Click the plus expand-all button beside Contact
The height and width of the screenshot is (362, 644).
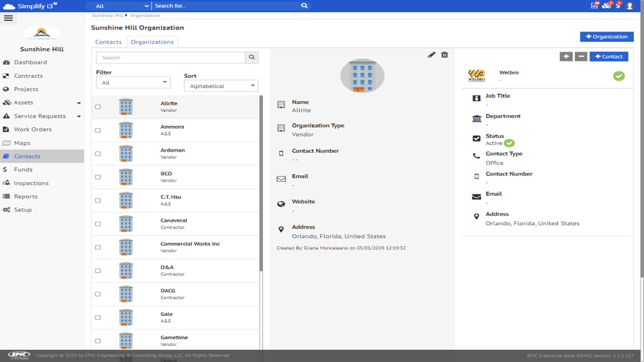pos(566,57)
